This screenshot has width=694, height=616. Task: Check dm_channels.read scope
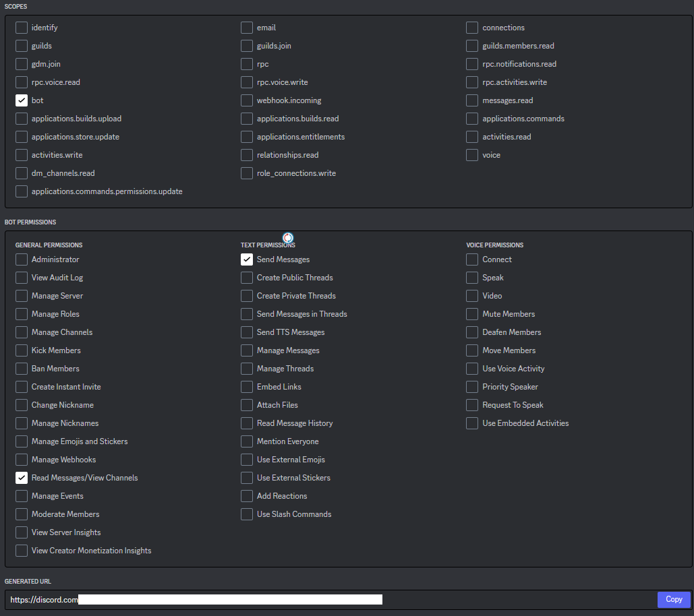pos(22,173)
